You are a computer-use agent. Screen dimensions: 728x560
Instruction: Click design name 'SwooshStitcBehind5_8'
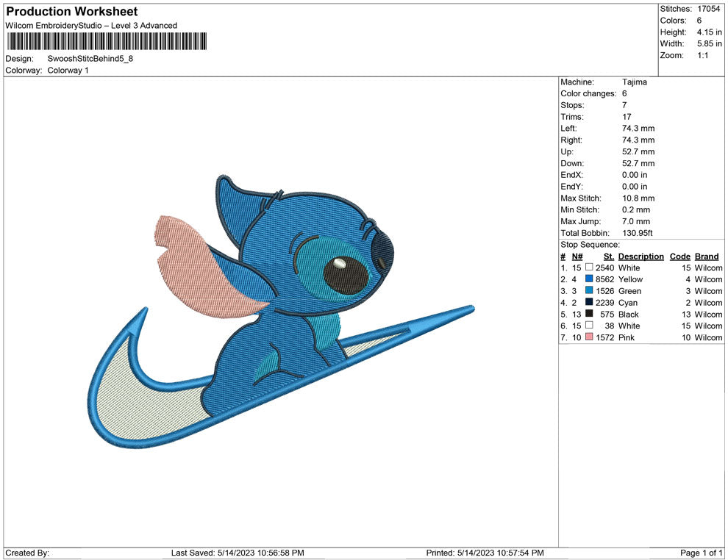[90, 59]
